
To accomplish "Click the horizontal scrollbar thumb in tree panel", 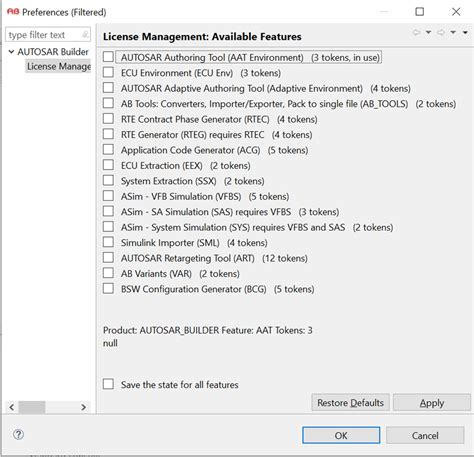I will (x=32, y=407).
